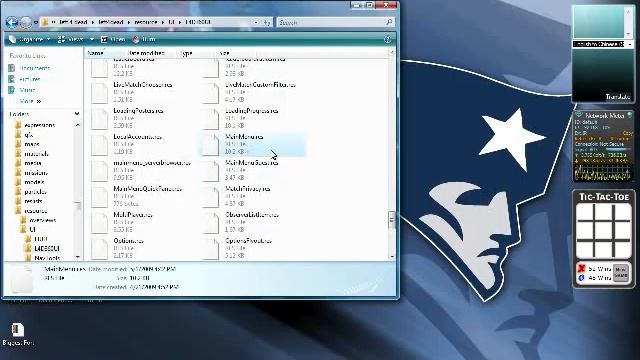Open Explorer Help question-mark icon

tap(388, 39)
